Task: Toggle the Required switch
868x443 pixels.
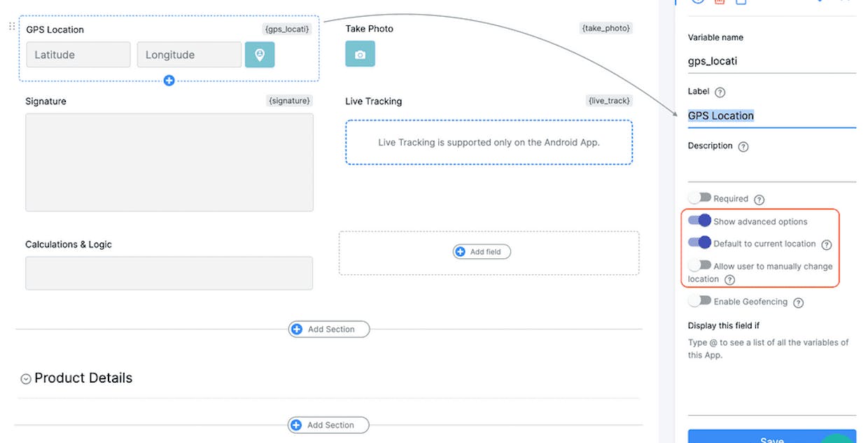Action: coord(699,198)
